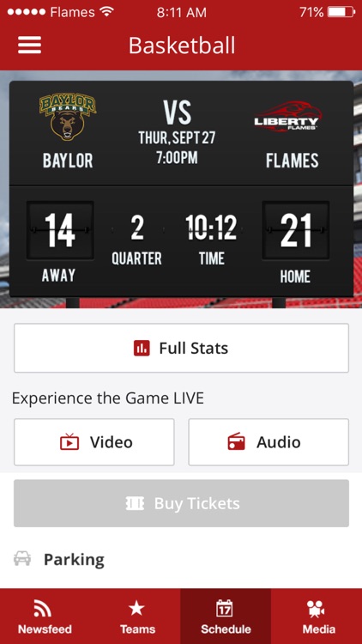Click the Parking car icon
362x644 pixels.
pos(22,559)
